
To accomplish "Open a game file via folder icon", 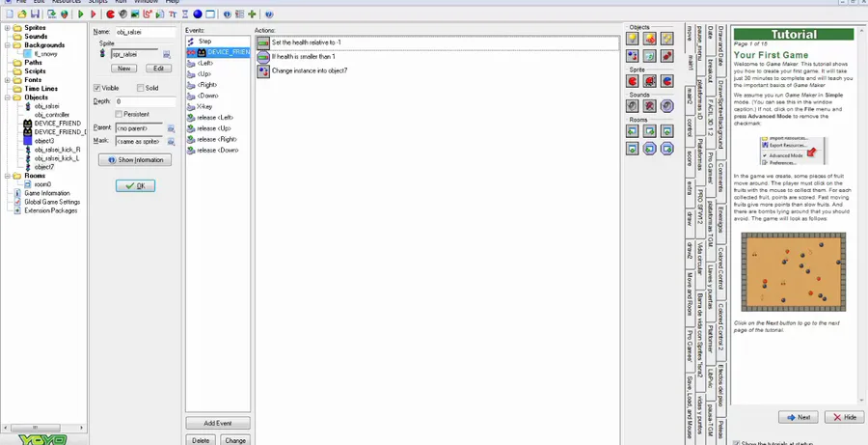I will click(21, 14).
